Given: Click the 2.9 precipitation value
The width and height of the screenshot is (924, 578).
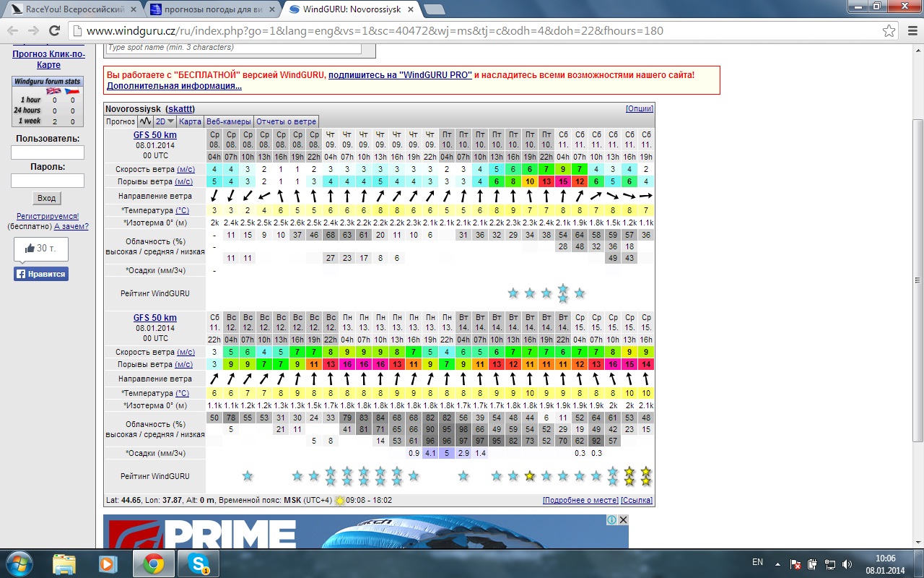Looking at the screenshot, I should click(x=463, y=453).
